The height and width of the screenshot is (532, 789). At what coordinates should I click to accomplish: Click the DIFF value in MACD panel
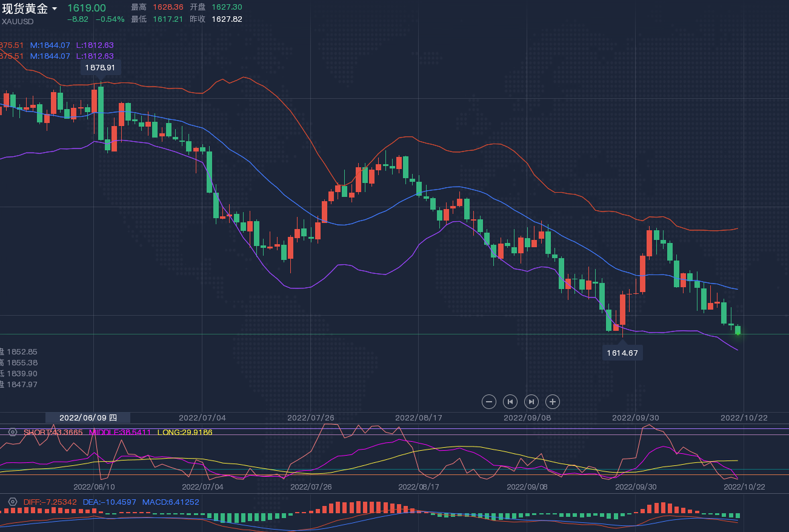point(50,502)
